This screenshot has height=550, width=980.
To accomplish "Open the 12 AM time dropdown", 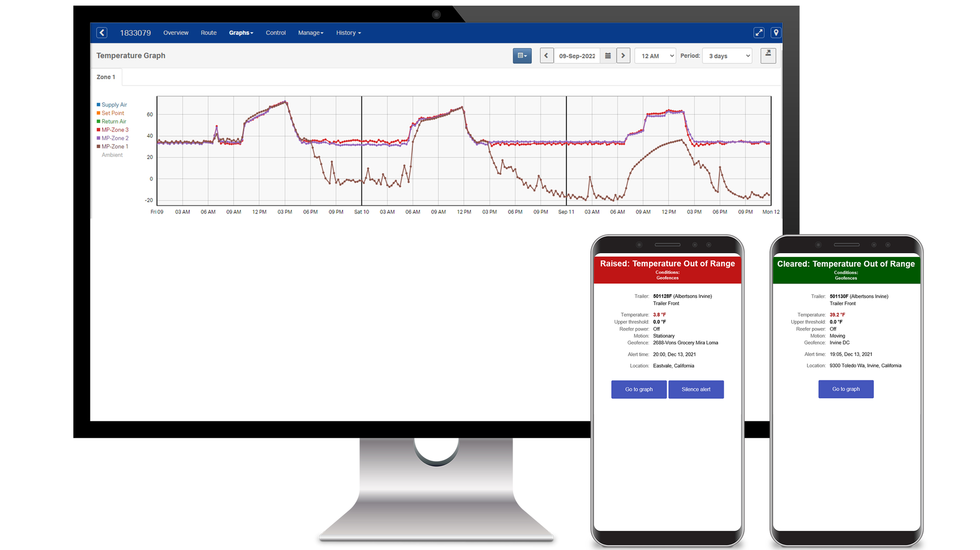I will point(655,55).
